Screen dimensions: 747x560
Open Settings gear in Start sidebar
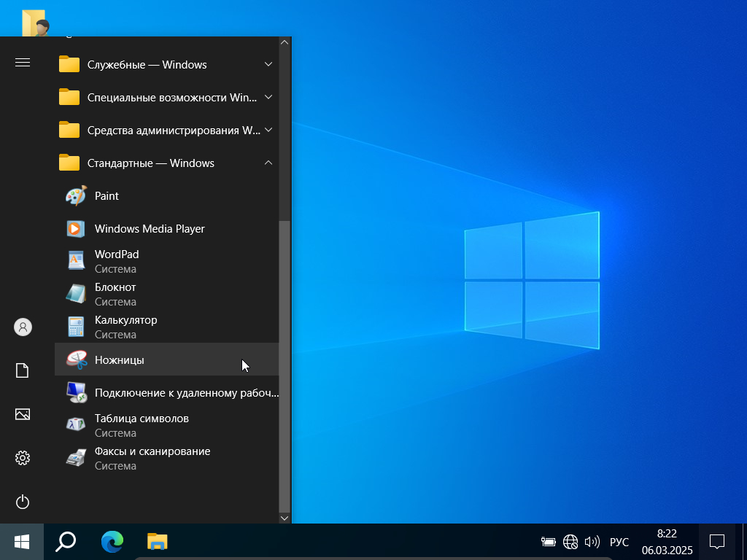[23, 458]
